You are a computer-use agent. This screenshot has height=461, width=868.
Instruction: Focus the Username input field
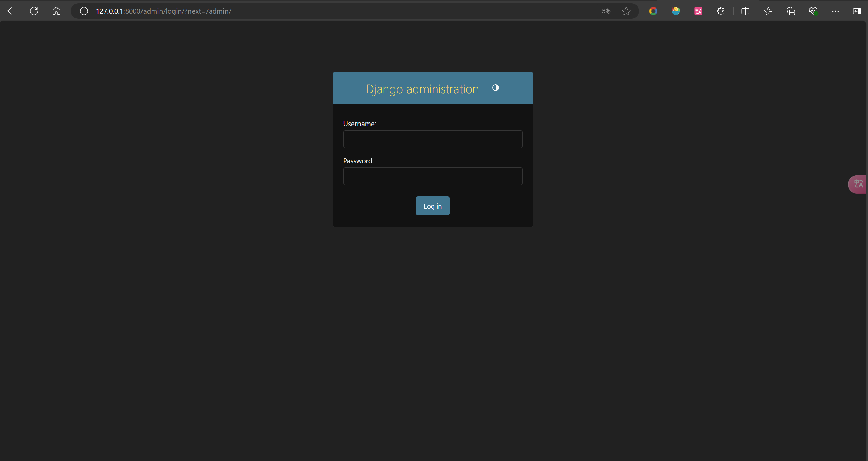(x=432, y=139)
